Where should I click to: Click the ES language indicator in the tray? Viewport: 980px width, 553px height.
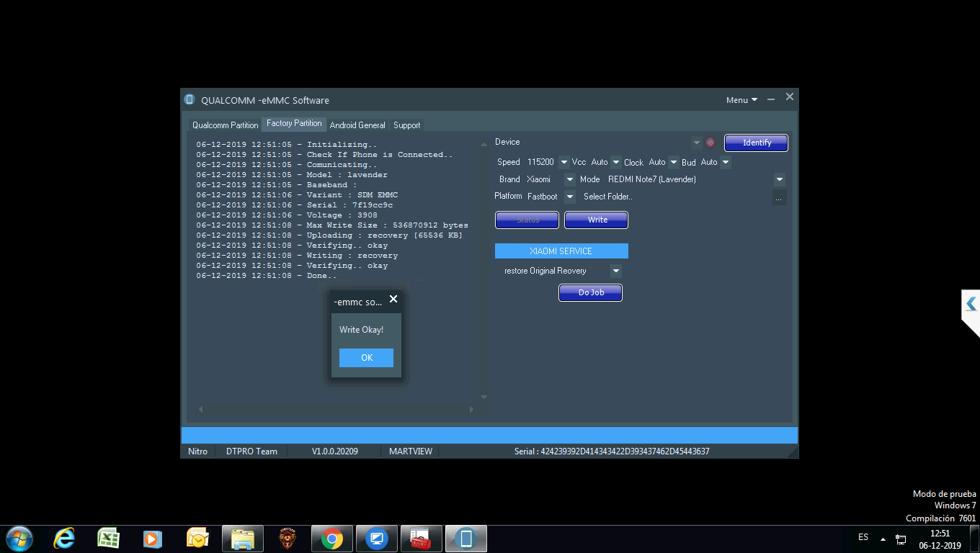click(863, 537)
